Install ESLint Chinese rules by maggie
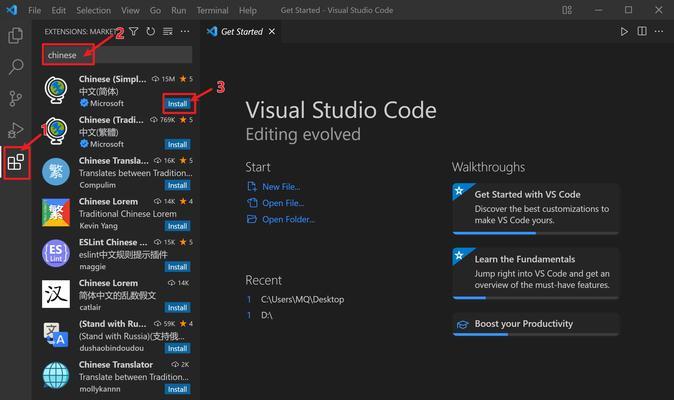The width and height of the screenshot is (674, 400). pos(177,267)
